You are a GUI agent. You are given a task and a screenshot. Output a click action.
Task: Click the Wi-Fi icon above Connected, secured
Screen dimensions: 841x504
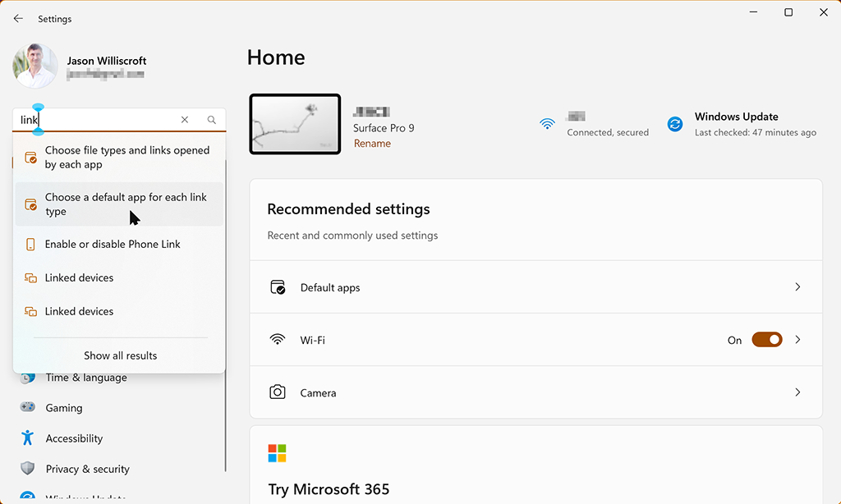click(x=547, y=124)
